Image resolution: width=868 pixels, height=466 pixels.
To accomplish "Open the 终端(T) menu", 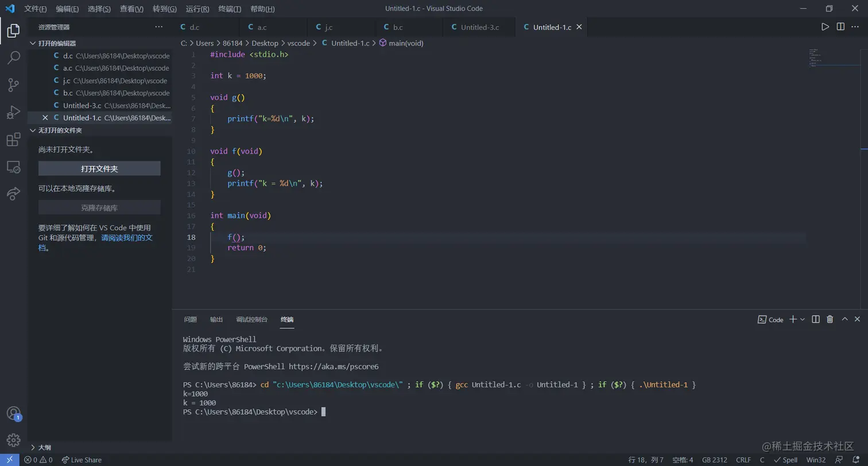I will click(230, 9).
